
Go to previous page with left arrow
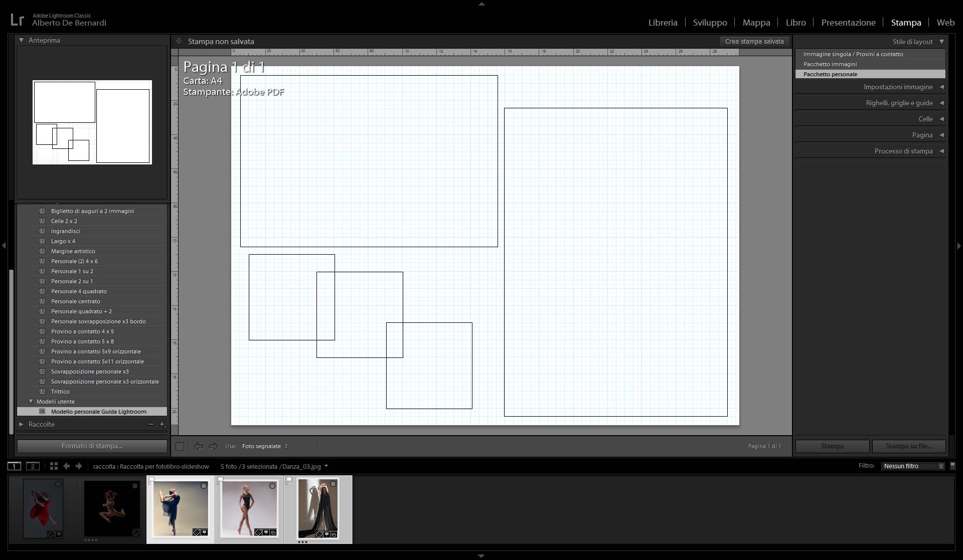tap(199, 446)
